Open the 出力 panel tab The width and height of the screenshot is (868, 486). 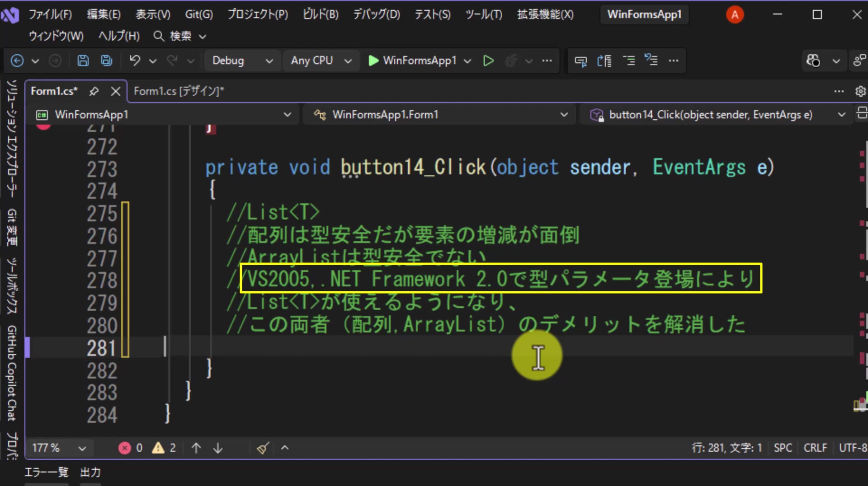click(90, 472)
